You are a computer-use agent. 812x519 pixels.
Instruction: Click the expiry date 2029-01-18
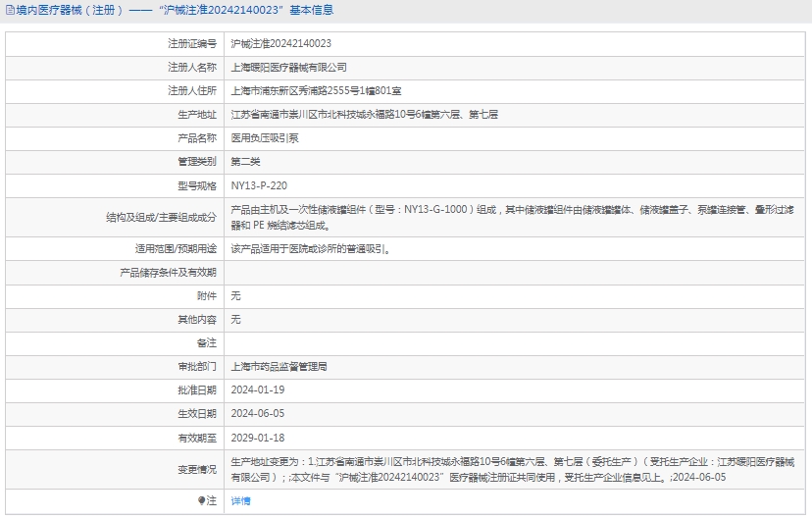(257, 437)
